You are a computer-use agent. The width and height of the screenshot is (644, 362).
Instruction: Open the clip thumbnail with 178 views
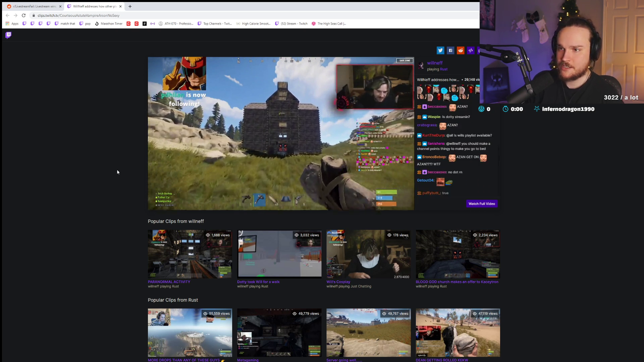pyautogui.click(x=369, y=254)
